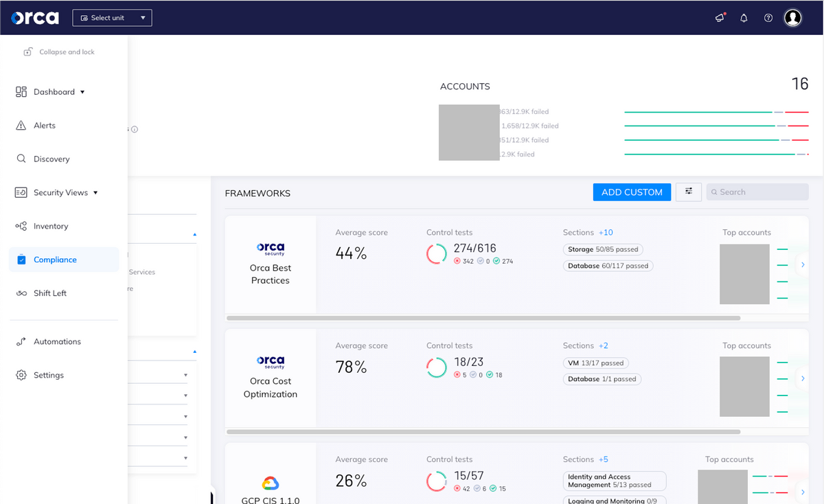Image resolution: width=824 pixels, height=504 pixels.
Task: Open Automations in sidebar
Action: (x=57, y=342)
